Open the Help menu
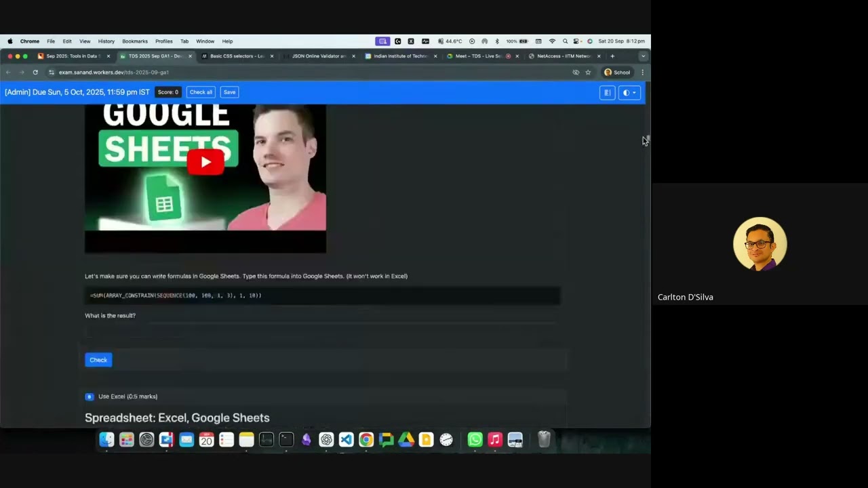 227,41
